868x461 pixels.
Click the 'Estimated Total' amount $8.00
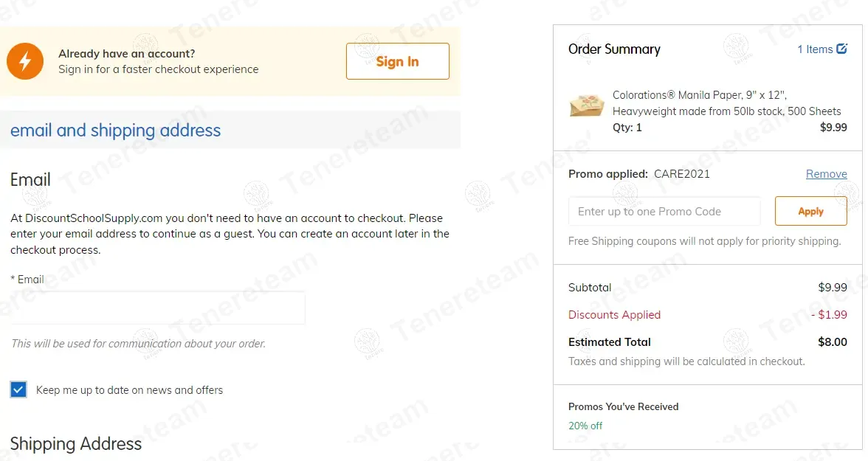[833, 342]
